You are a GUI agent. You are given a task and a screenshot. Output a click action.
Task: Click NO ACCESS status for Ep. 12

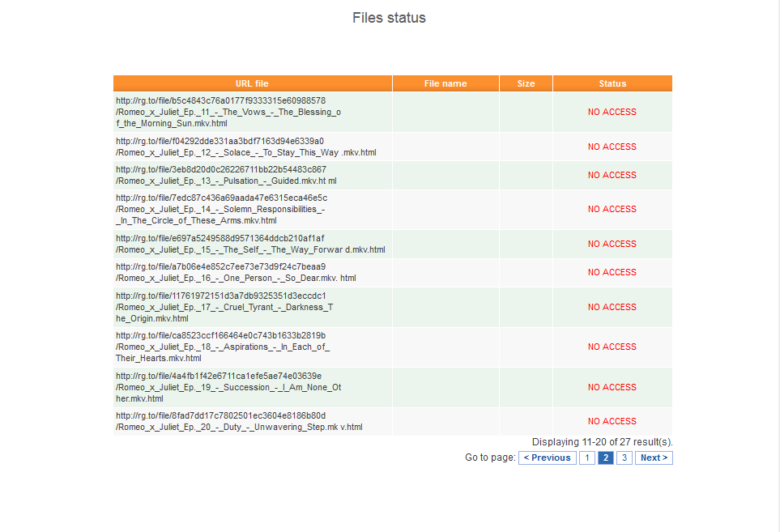(x=612, y=147)
